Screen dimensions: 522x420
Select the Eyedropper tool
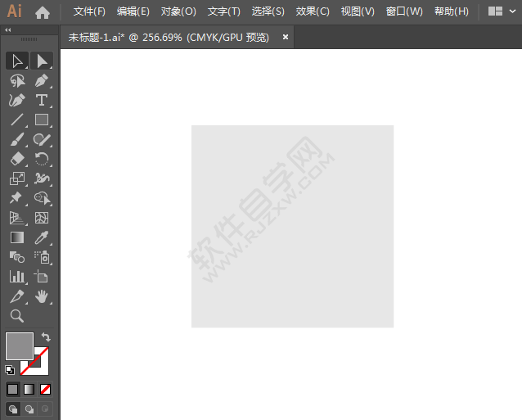[x=42, y=237]
